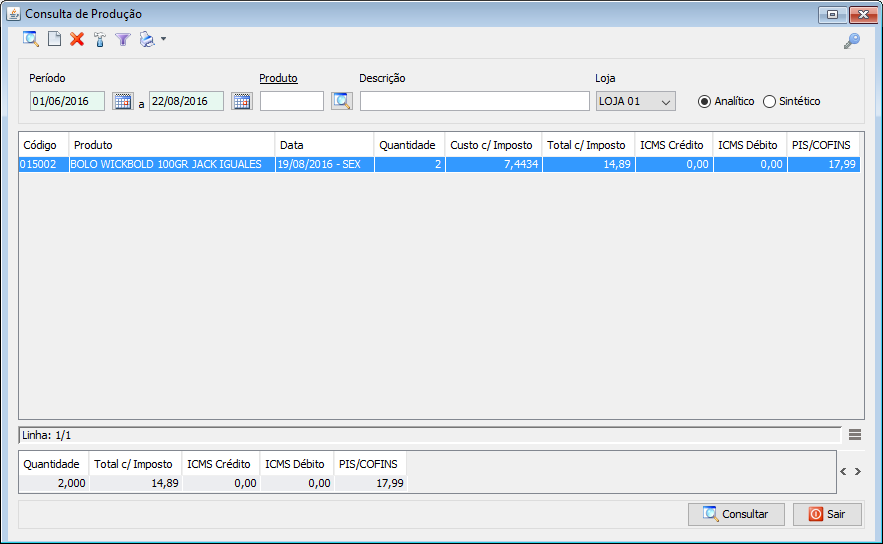Click the Sair button
Viewport: 883px width, 544px height.
tap(827, 514)
